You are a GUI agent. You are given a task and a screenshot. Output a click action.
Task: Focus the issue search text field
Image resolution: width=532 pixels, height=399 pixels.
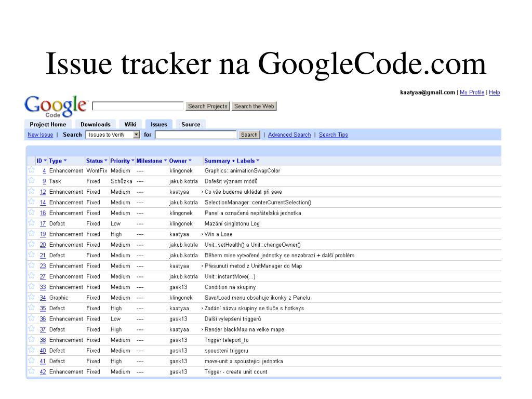click(x=195, y=135)
